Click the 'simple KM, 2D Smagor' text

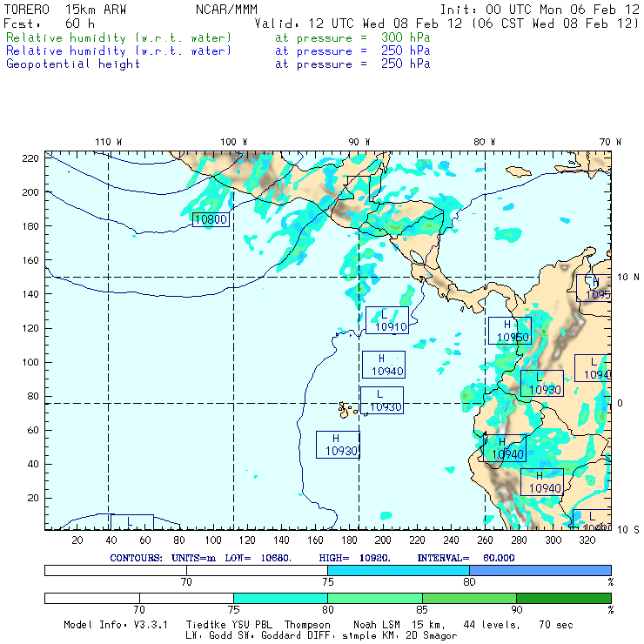[399, 636]
